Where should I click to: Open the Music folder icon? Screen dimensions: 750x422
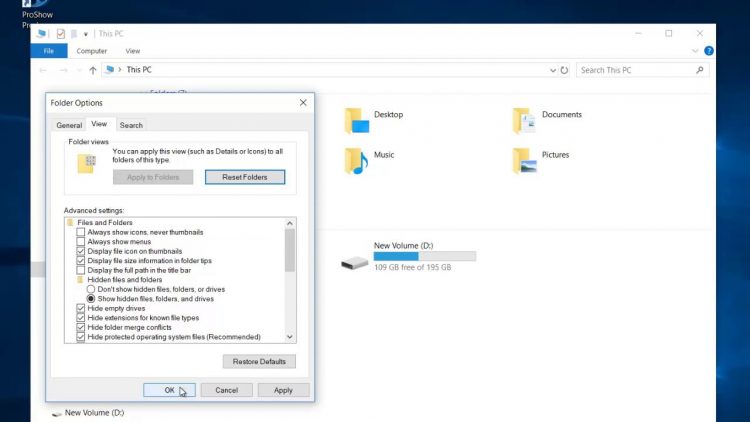356,161
